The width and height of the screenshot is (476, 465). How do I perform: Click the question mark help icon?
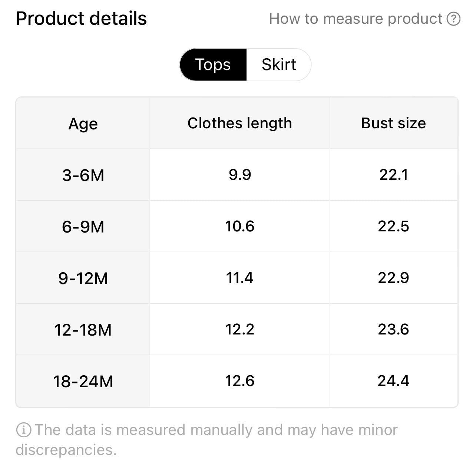pyautogui.click(x=453, y=19)
